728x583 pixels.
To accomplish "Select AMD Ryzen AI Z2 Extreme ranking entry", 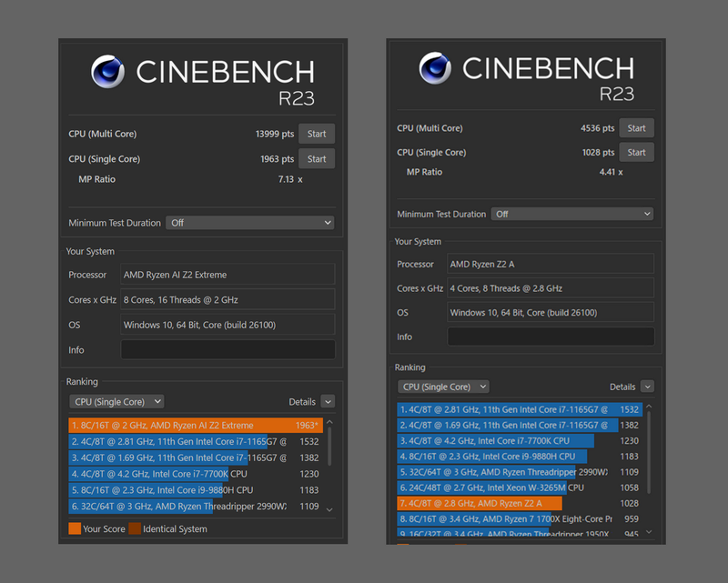I will (195, 426).
